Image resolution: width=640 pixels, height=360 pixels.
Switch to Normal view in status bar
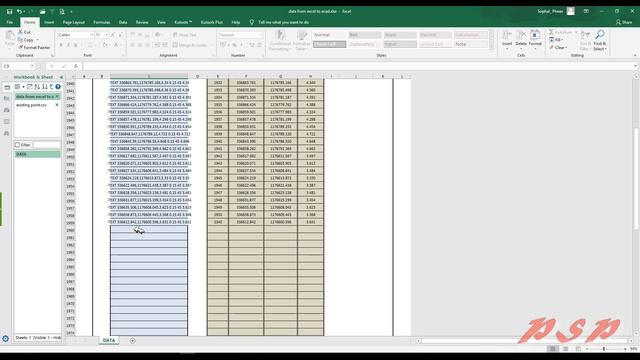coord(553,349)
